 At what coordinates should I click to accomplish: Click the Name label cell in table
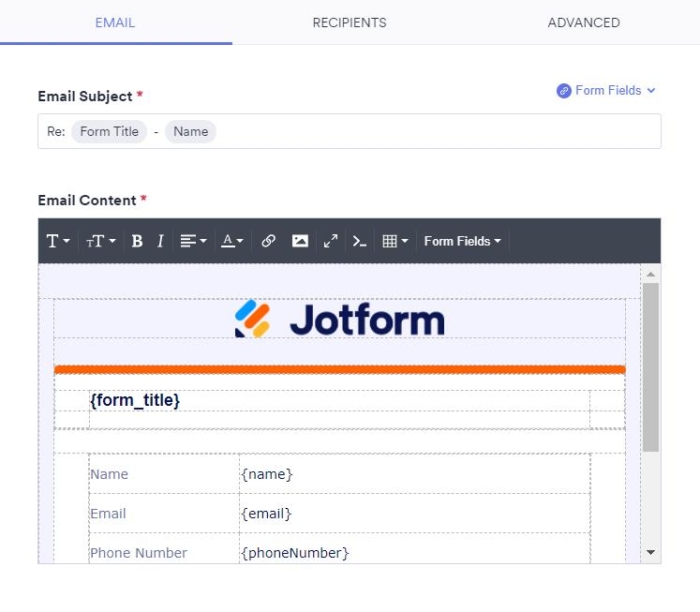(164, 474)
